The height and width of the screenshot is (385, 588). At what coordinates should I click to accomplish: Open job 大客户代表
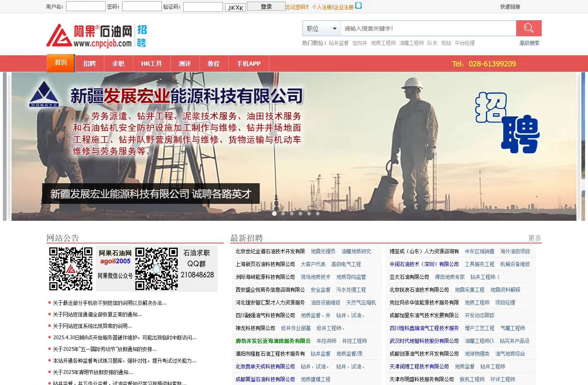point(313,264)
